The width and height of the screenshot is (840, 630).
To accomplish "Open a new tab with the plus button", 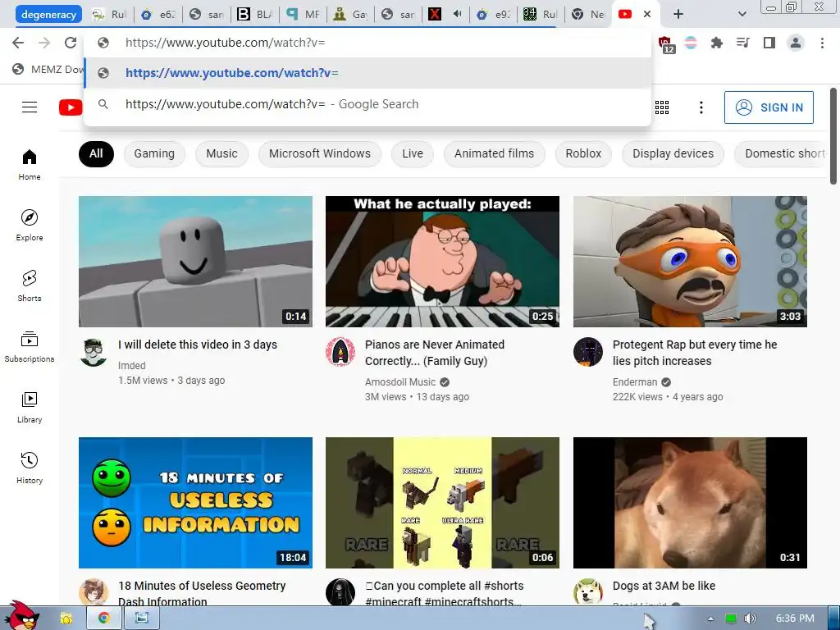I will click(x=678, y=14).
